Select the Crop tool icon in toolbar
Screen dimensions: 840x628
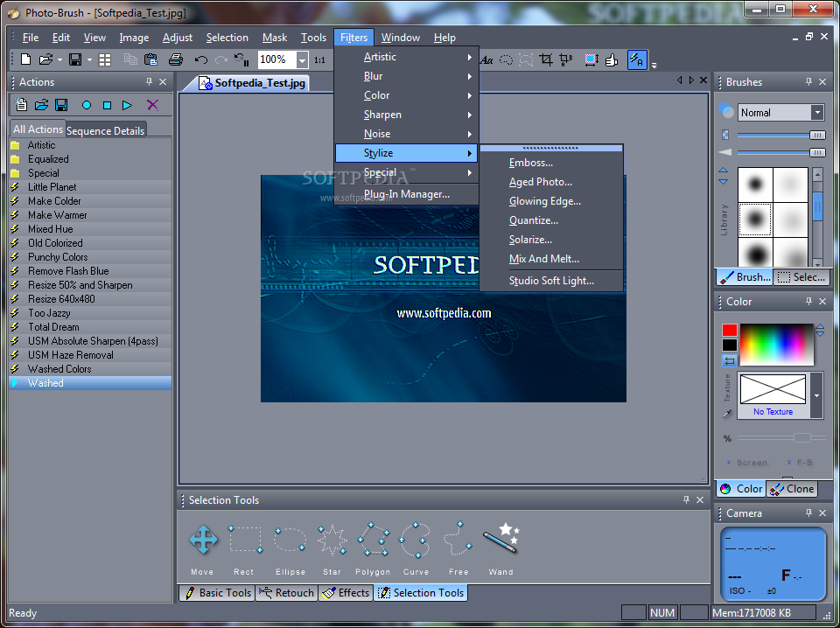(546, 59)
